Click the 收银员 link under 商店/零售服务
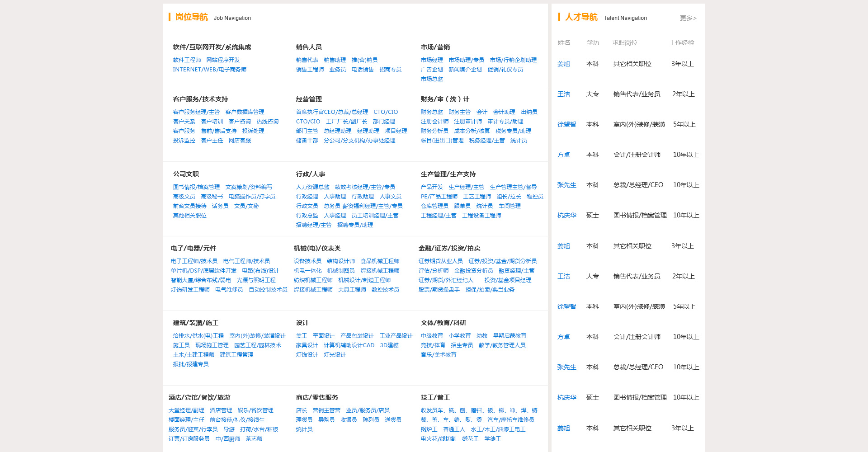This screenshot has width=868, height=452. (x=349, y=420)
